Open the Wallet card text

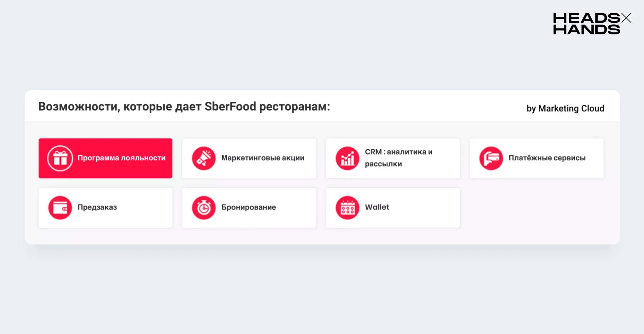[x=377, y=207]
